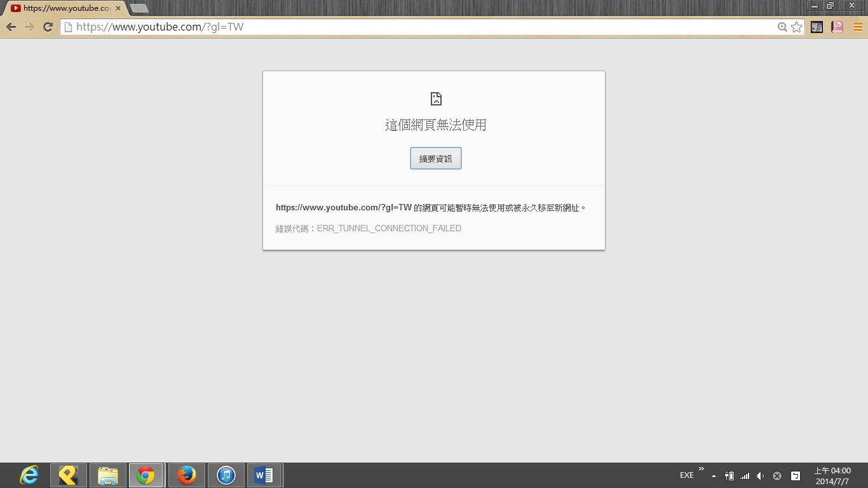Open Firefox from the taskbar
The image size is (868, 488).
pyautogui.click(x=187, y=475)
